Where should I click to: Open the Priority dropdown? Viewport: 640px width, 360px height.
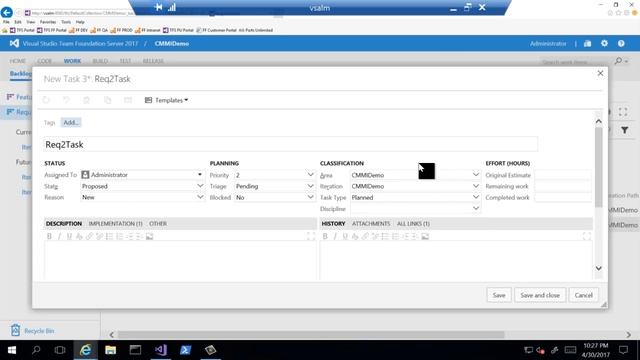310,175
